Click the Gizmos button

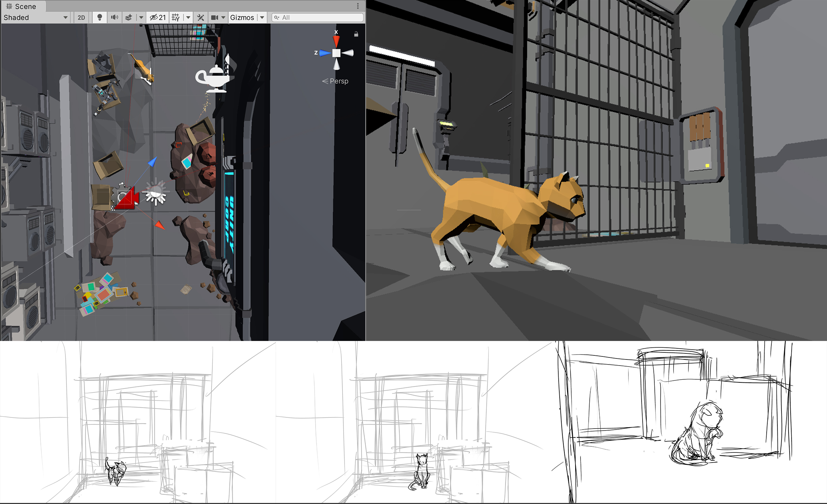point(242,18)
